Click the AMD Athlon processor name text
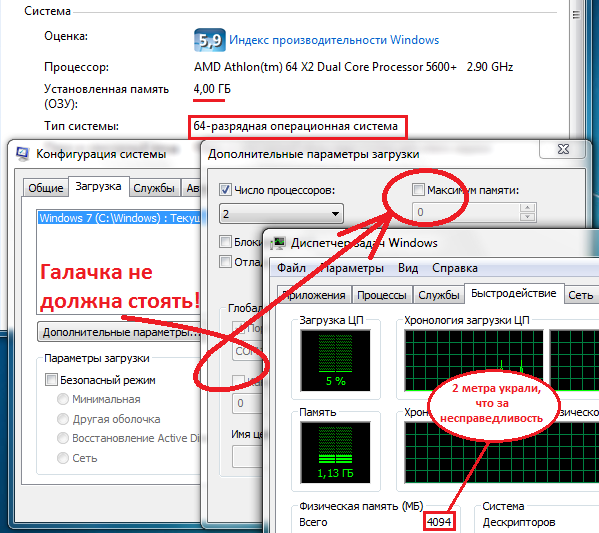 [x=325, y=67]
